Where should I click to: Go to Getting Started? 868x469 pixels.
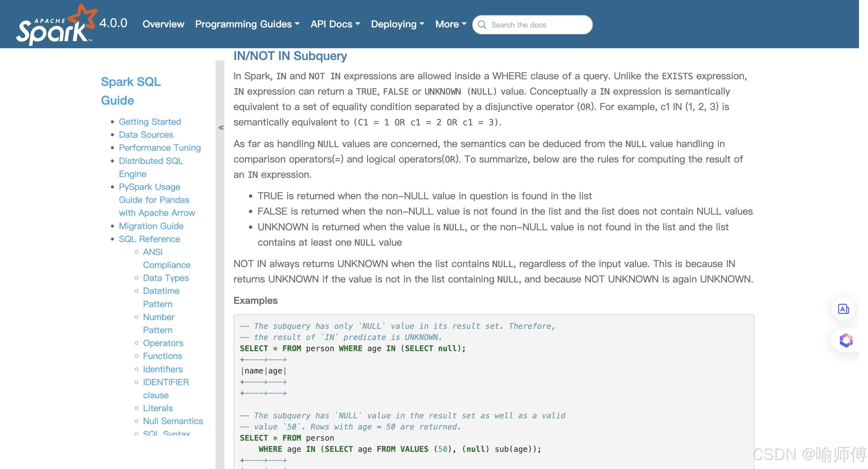[150, 122]
